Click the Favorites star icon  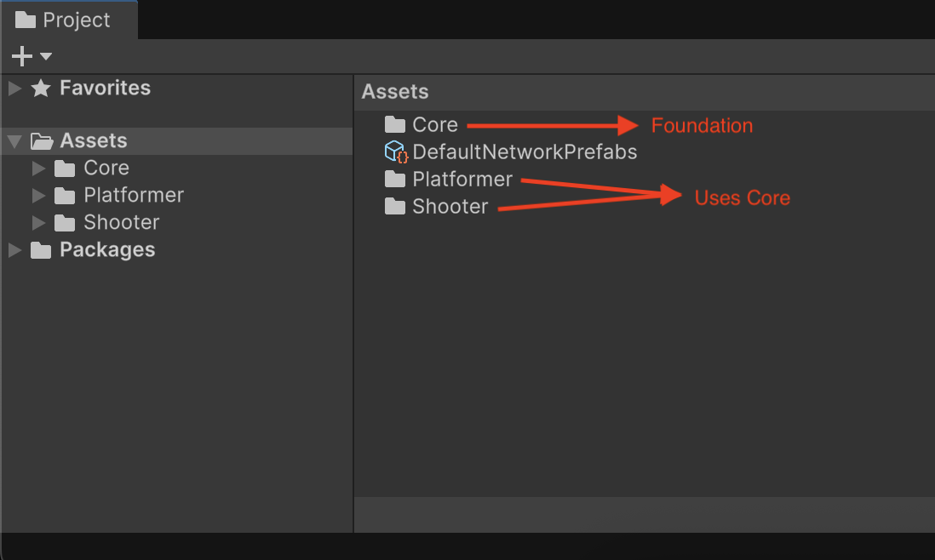coord(42,87)
